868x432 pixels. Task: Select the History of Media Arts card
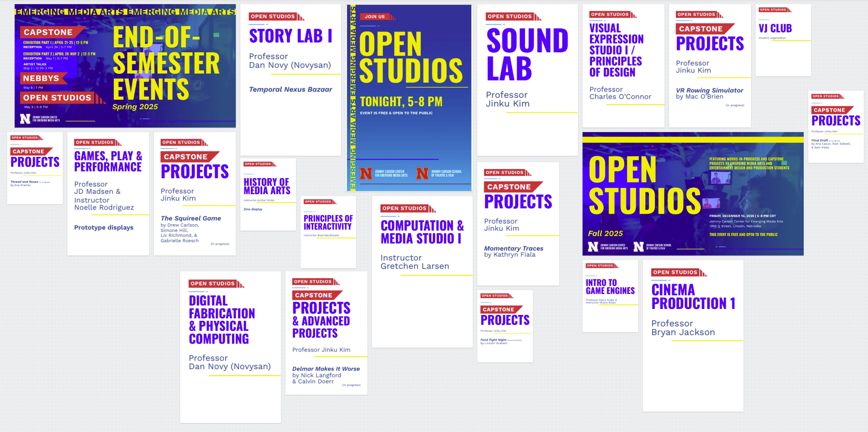point(268,195)
